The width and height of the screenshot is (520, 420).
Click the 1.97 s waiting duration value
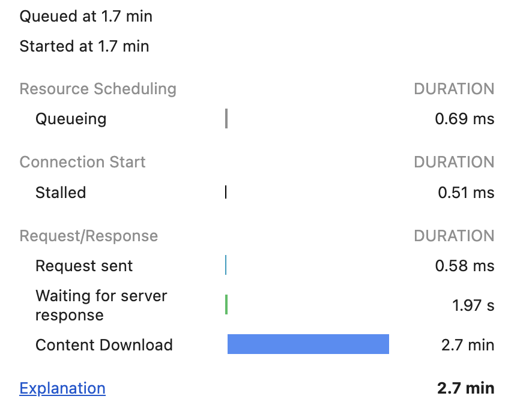pyautogui.click(x=473, y=305)
